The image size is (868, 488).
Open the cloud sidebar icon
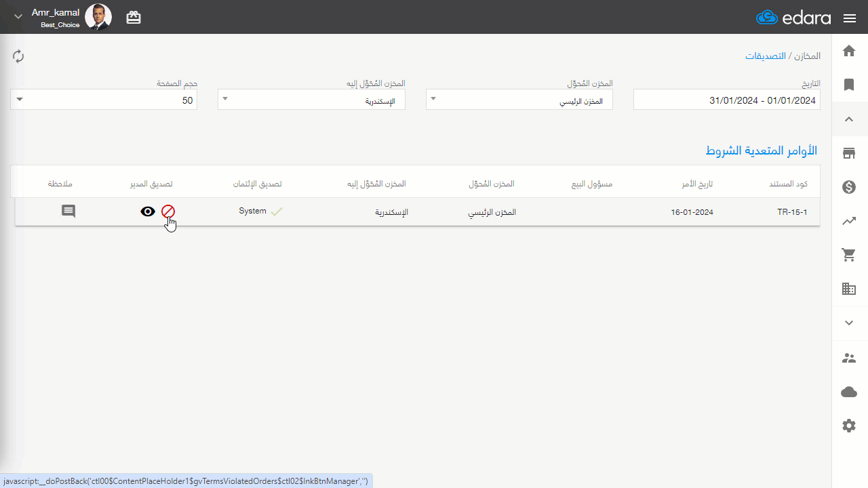pos(849,392)
